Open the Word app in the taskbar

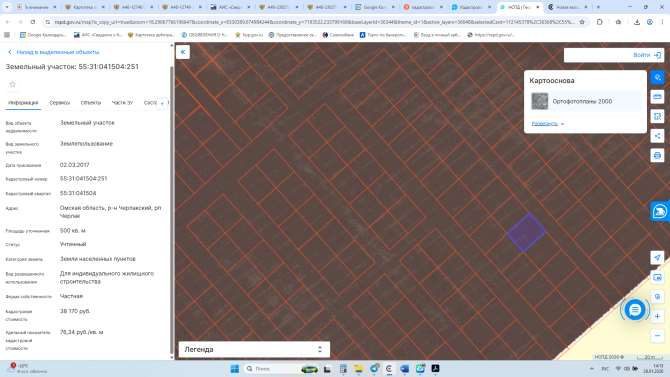404,368
